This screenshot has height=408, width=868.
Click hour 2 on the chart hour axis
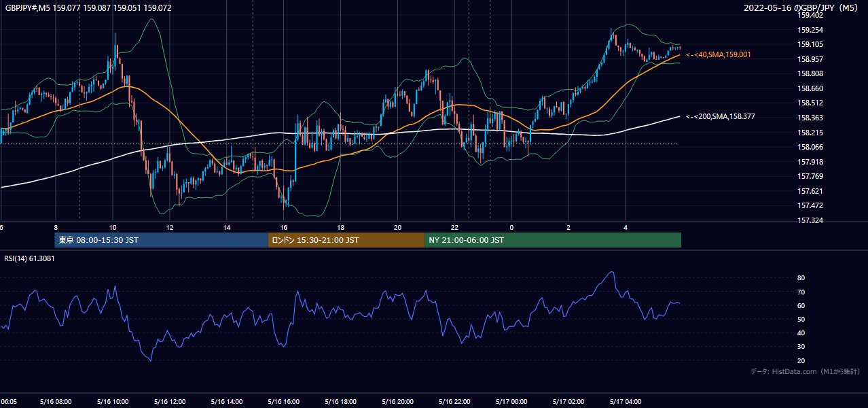[x=568, y=228]
